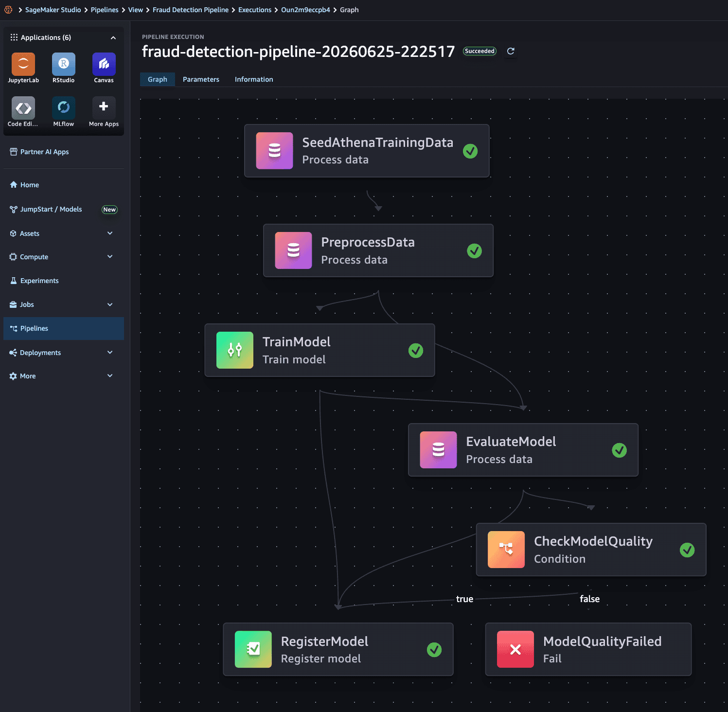Click Pipelines breadcrumb link
This screenshot has height=712, width=728.
[105, 10]
